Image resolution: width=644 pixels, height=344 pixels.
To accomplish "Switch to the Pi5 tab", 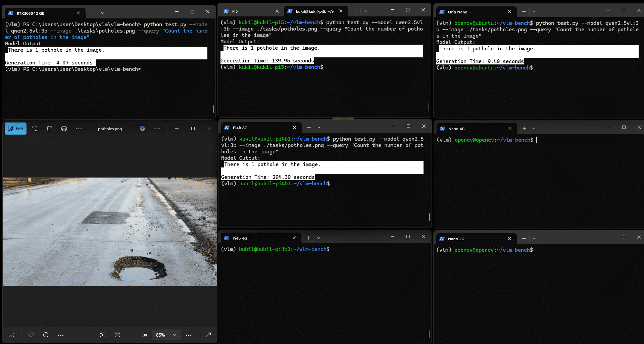I will (252, 11).
